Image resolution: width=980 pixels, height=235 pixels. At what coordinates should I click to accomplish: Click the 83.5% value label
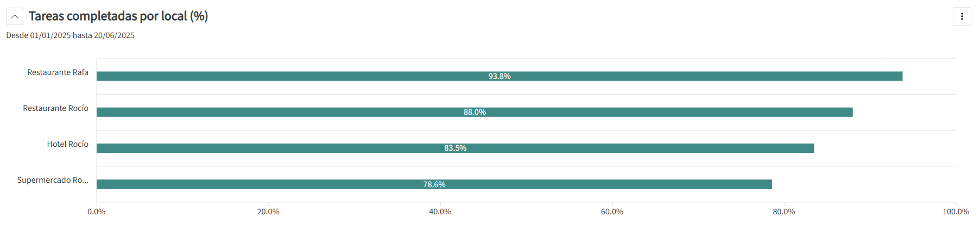pyautogui.click(x=455, y=148)
